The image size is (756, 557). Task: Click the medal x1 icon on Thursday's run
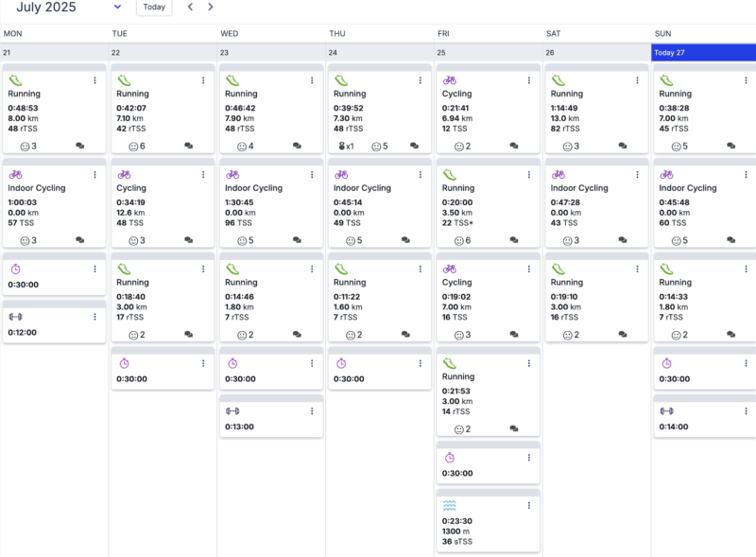tap(346, 147)
